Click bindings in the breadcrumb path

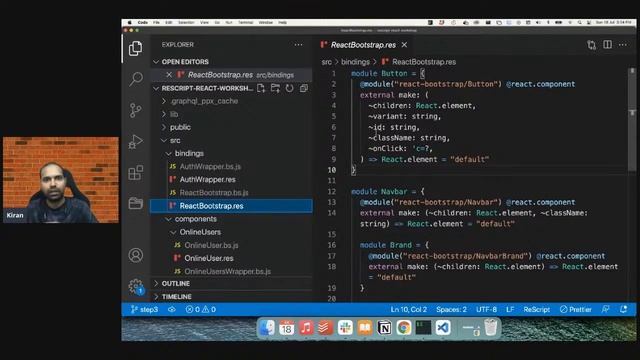(355, 62)
